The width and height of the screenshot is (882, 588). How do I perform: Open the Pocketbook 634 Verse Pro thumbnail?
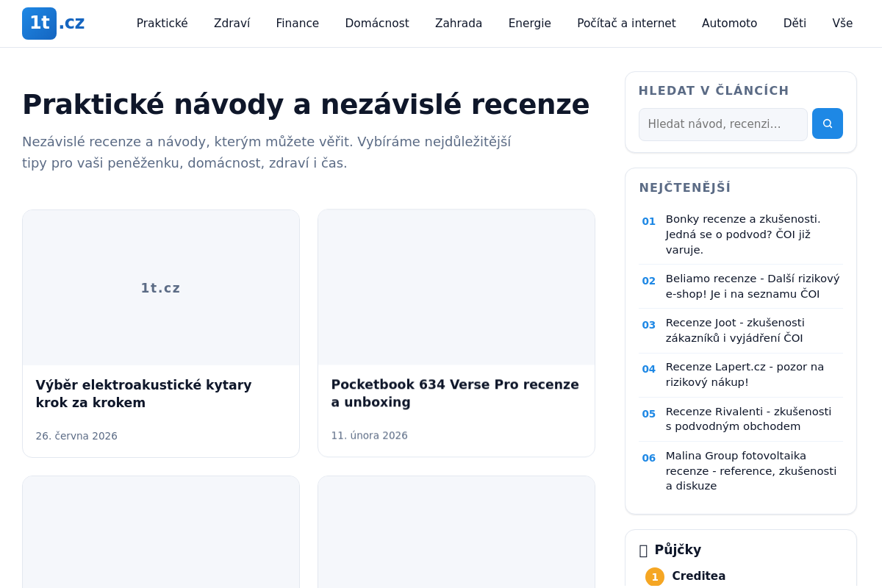[x=456, y=287]
